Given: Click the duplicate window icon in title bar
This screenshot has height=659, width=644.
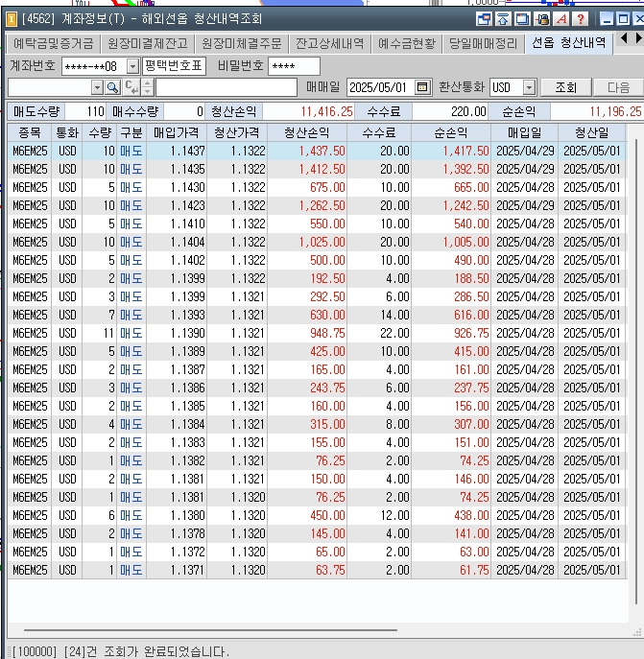Looking at the screenshot, I should tap(522, 19).
